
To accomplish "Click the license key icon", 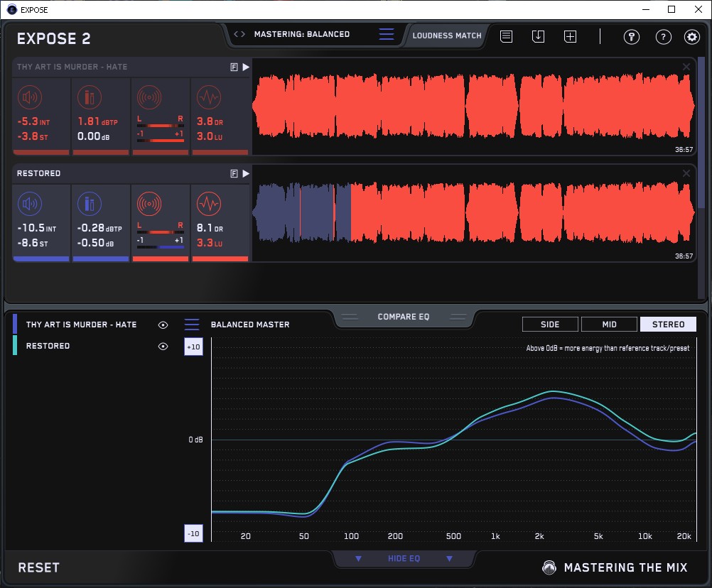I will click(x=632, y=37).
